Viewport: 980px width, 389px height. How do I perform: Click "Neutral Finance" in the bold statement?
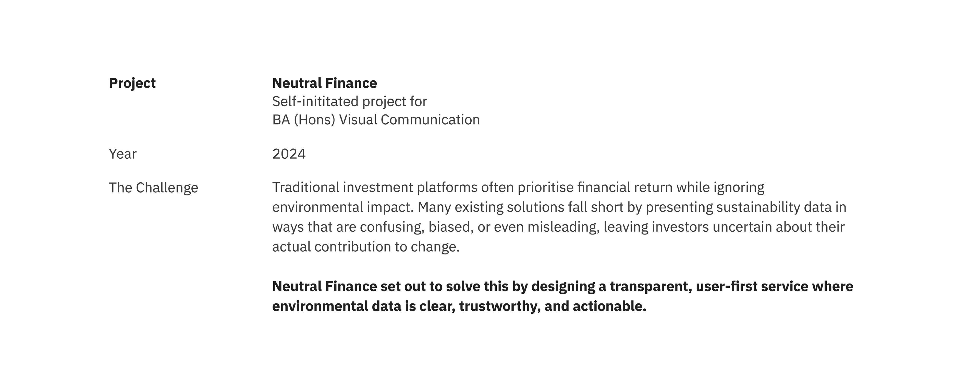(x=325, y=287)
